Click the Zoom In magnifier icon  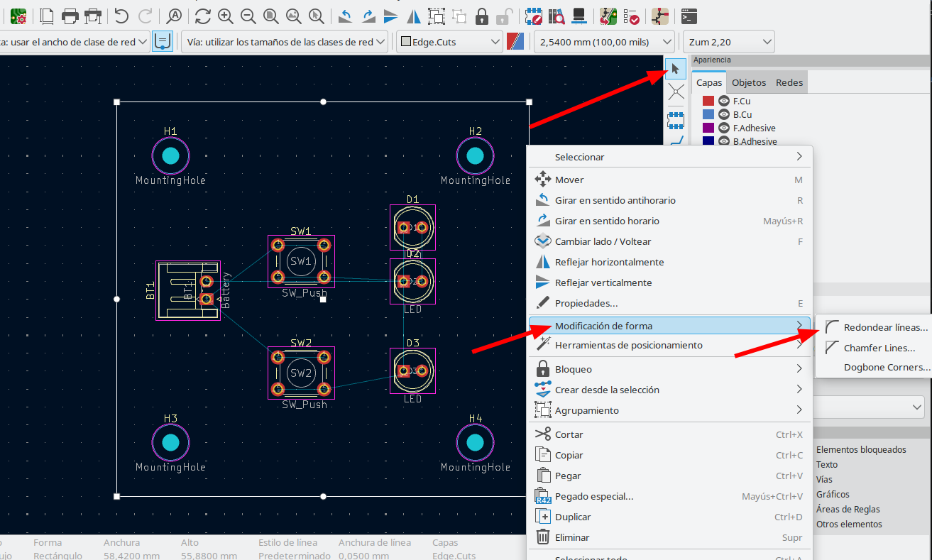tap(226, 16)
